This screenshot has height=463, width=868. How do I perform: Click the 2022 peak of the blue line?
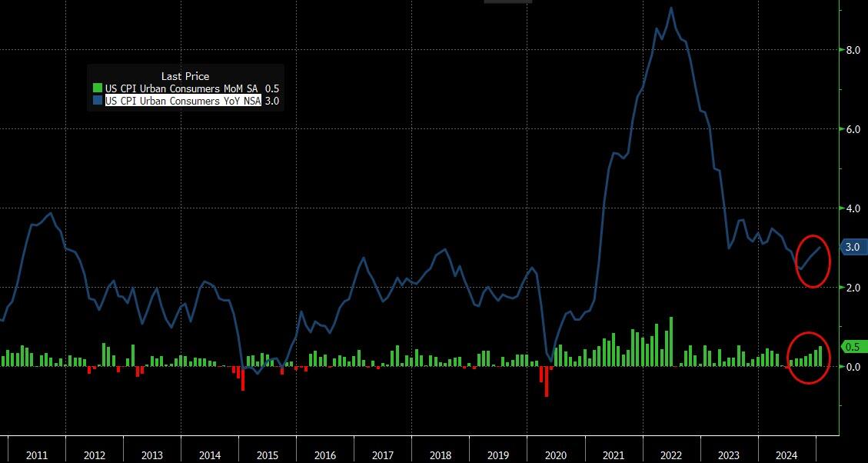click(671, 8)
